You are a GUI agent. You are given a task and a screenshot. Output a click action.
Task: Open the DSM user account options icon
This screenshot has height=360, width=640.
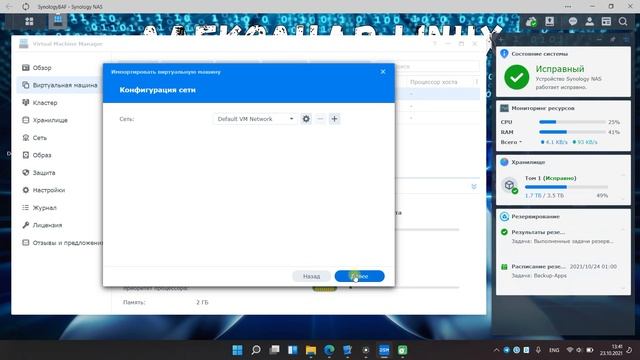(x=589, y=22)
